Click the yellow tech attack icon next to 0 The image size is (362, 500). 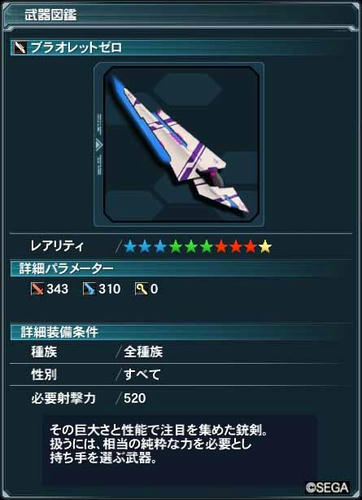[141, 289]
